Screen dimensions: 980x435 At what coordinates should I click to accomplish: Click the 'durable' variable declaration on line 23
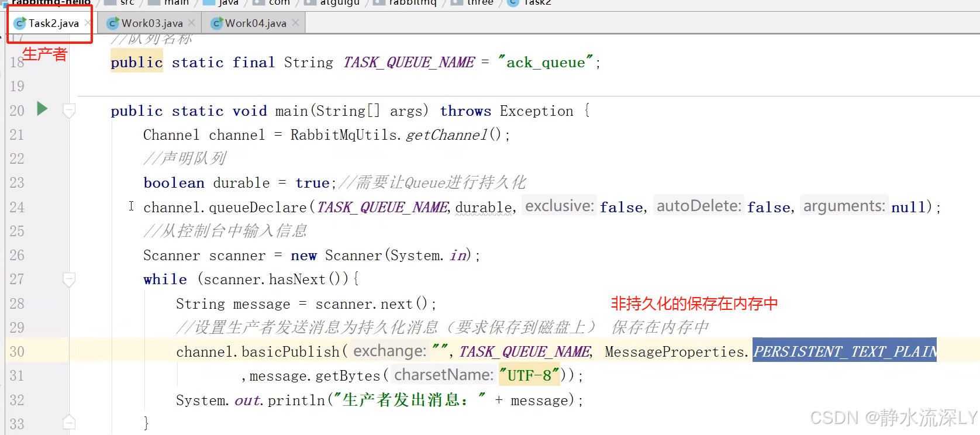click(x=241, y=183)
